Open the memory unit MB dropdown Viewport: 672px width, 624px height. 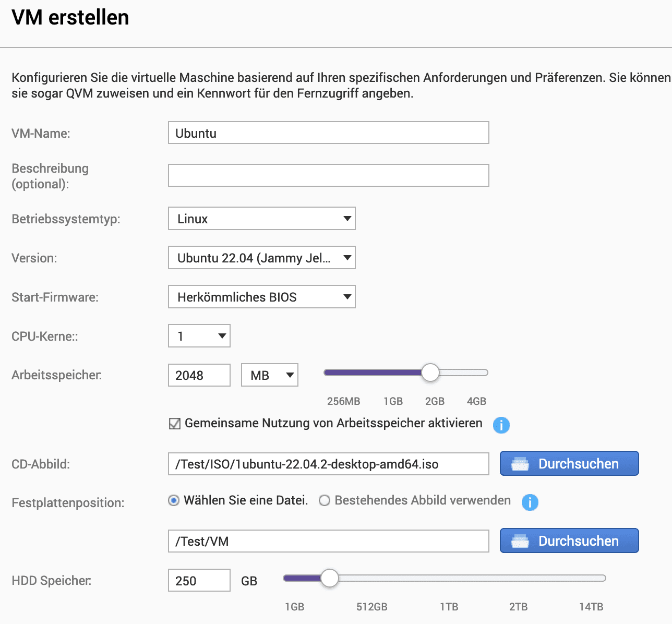tap(270, 375)
